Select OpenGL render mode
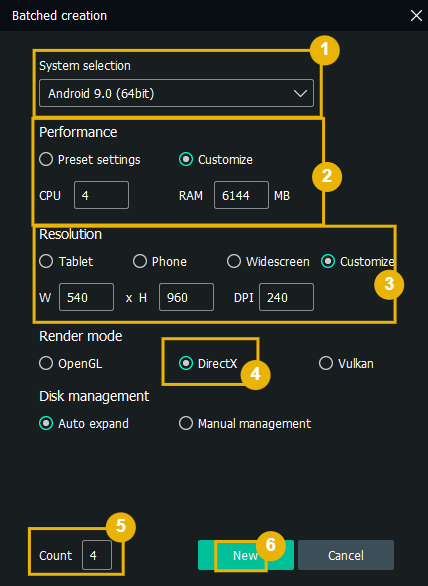Screen dimensions: 428x586 (71, 363)
